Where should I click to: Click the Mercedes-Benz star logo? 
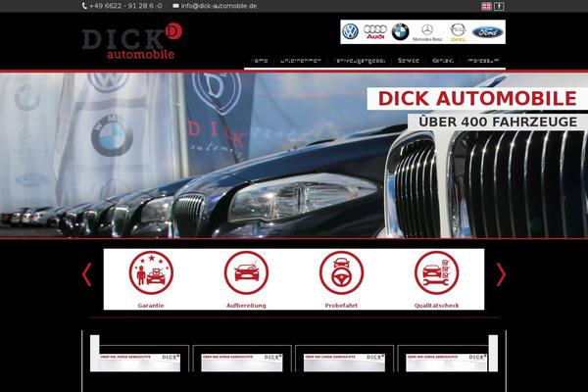tap(427, 32)
